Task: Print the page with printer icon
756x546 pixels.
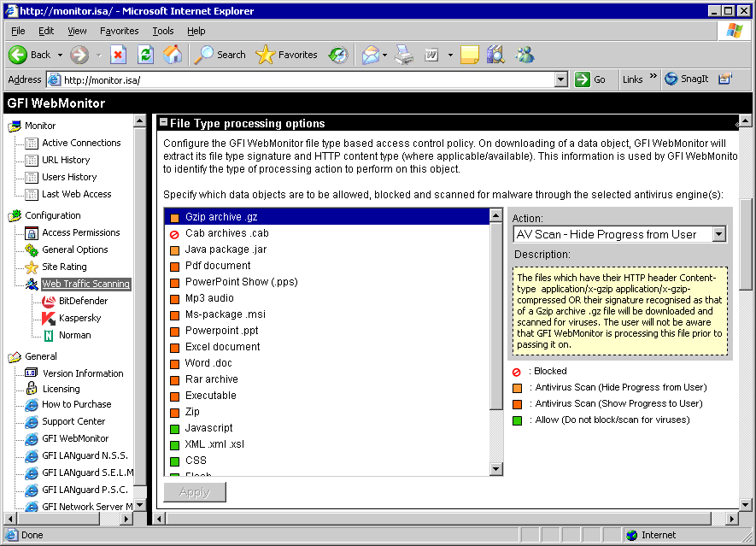Action: coord(404,55)
